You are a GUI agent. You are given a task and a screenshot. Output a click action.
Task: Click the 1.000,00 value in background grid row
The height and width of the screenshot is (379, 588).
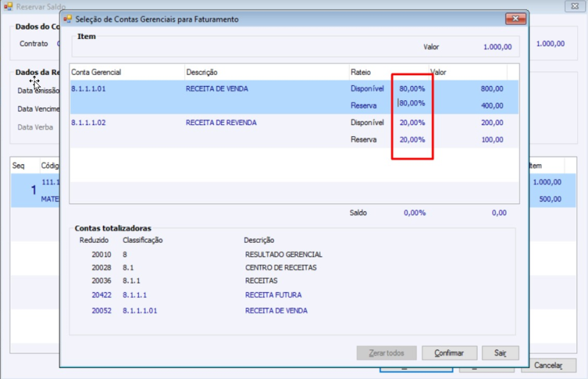[547, 183]
